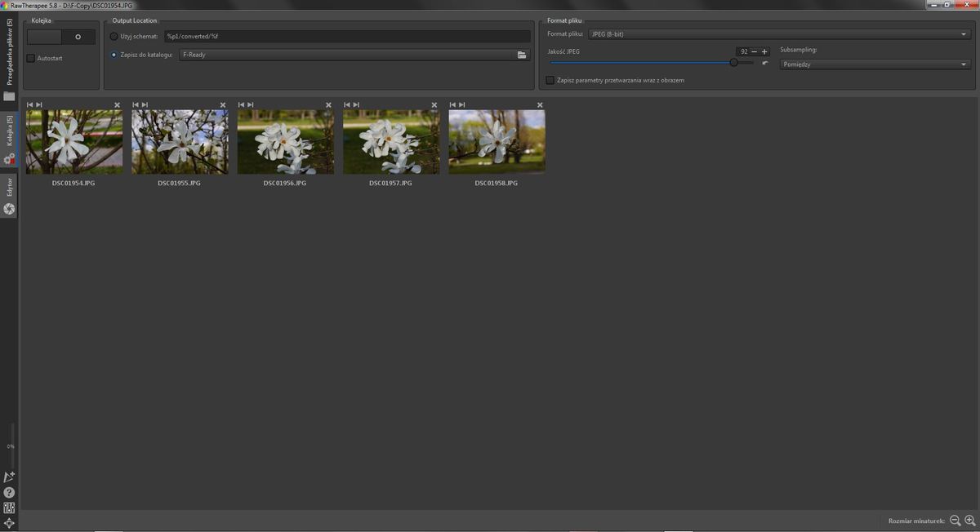The width and height of the screenshot is (980, 532).
Task: Click folder browse icon for output directory
Action: (x=522, y=55)
